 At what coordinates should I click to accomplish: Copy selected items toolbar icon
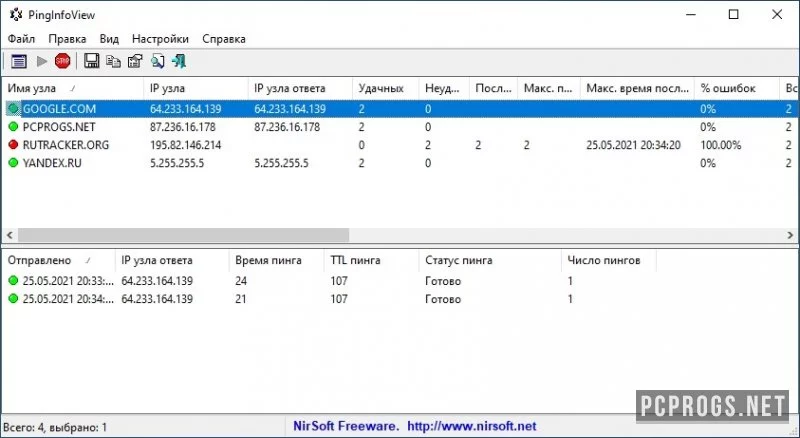(x=113, y=61)
